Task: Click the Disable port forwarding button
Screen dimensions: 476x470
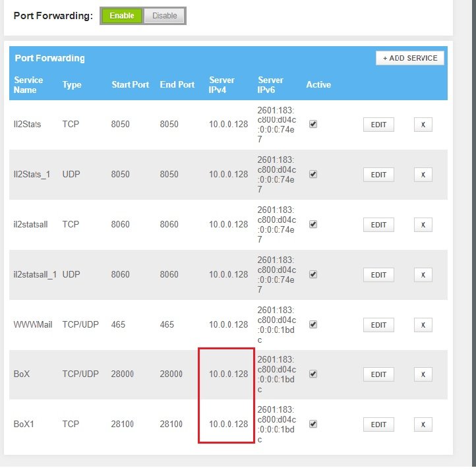Action: 164,16
